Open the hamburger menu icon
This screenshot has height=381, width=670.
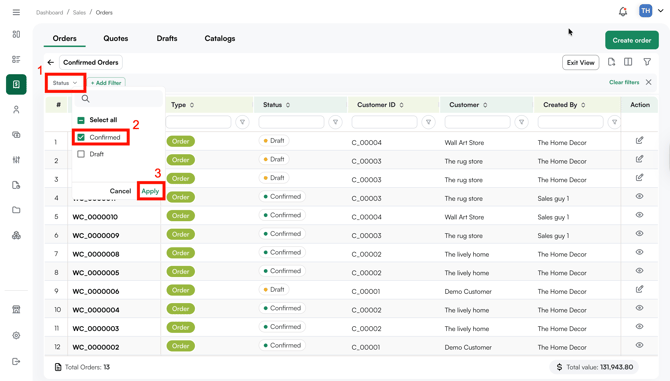[x=16, y=12]
